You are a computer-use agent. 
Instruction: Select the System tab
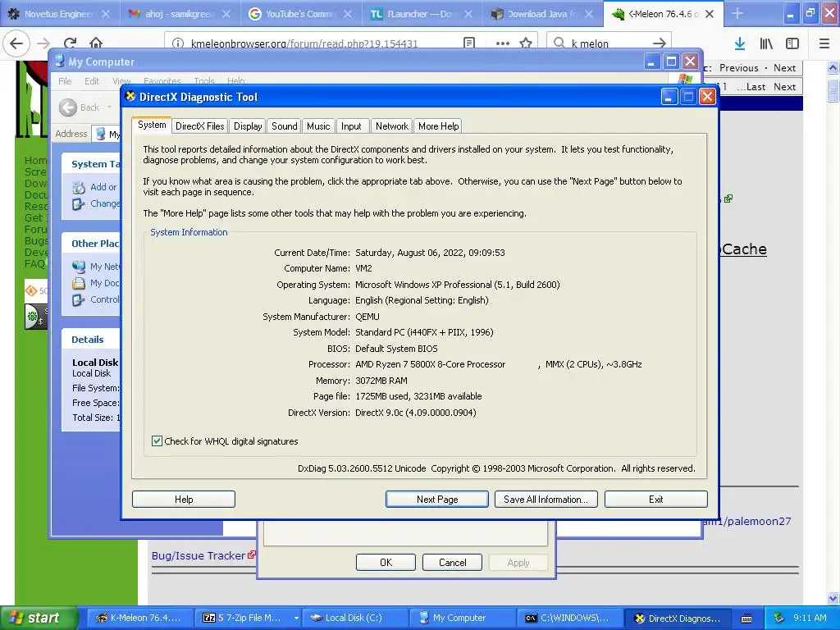click(x=152, y=125)
